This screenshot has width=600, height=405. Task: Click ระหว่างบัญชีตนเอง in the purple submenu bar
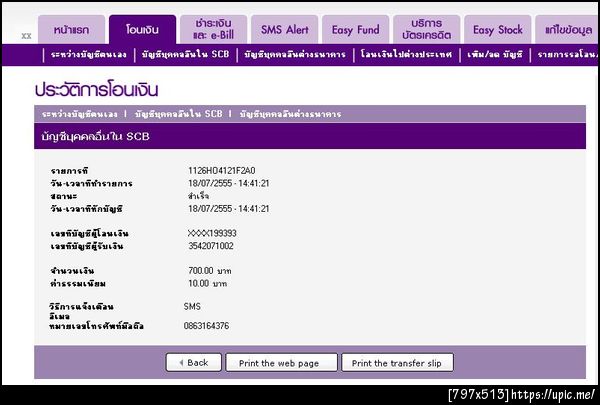click(88, 55)
